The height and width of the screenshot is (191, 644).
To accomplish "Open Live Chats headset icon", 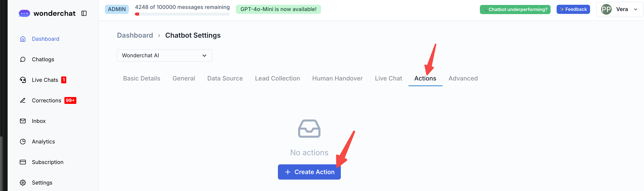I will pyautogui.click(x=23, y=80).
